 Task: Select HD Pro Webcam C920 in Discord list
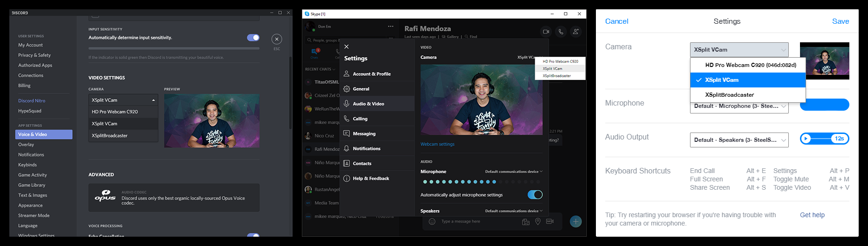(x=115, y=112)
